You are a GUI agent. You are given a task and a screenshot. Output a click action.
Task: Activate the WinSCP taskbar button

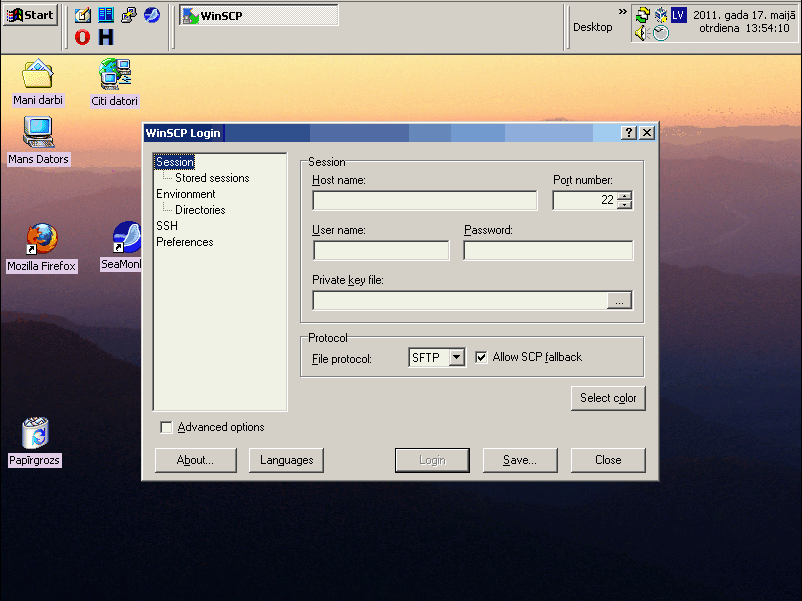coord(259,15)
